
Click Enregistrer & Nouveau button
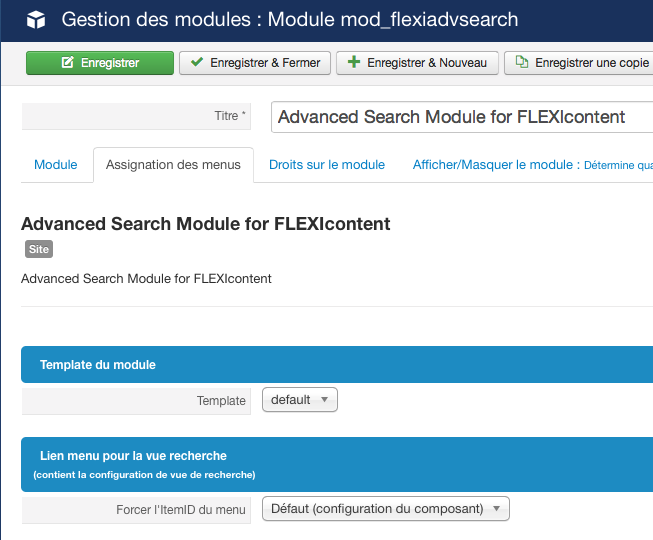tap(417, 63)
